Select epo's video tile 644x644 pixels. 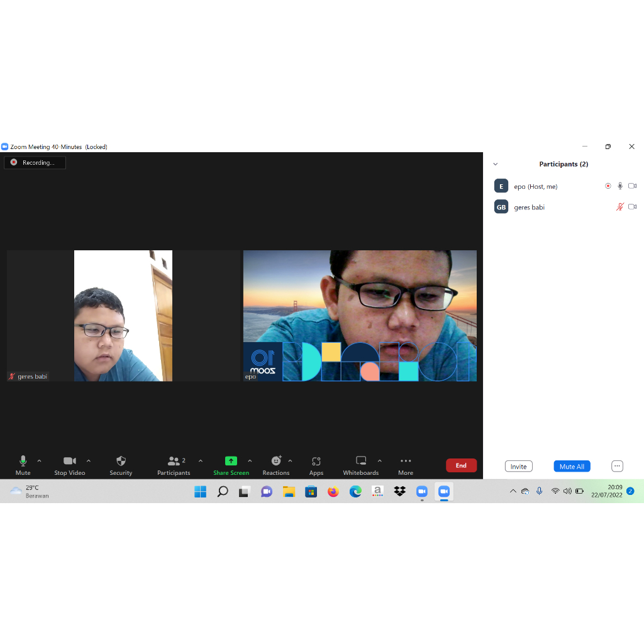pyautogui.click(x=360, y=316)
